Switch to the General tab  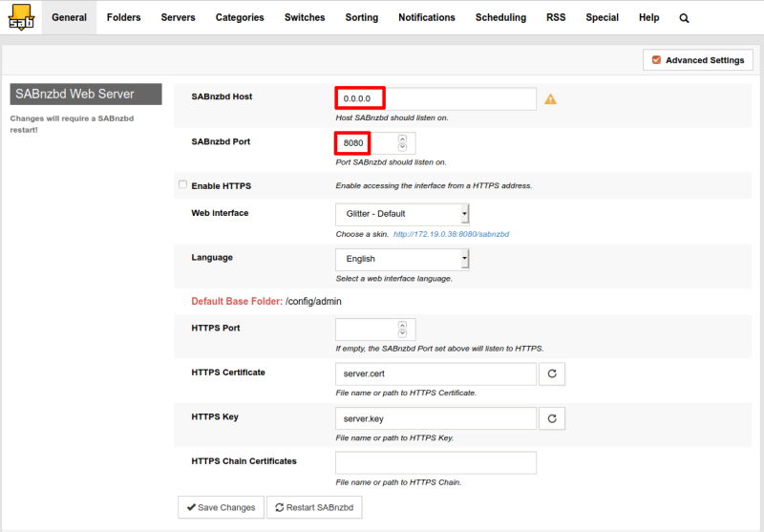(x=69, y=17)
